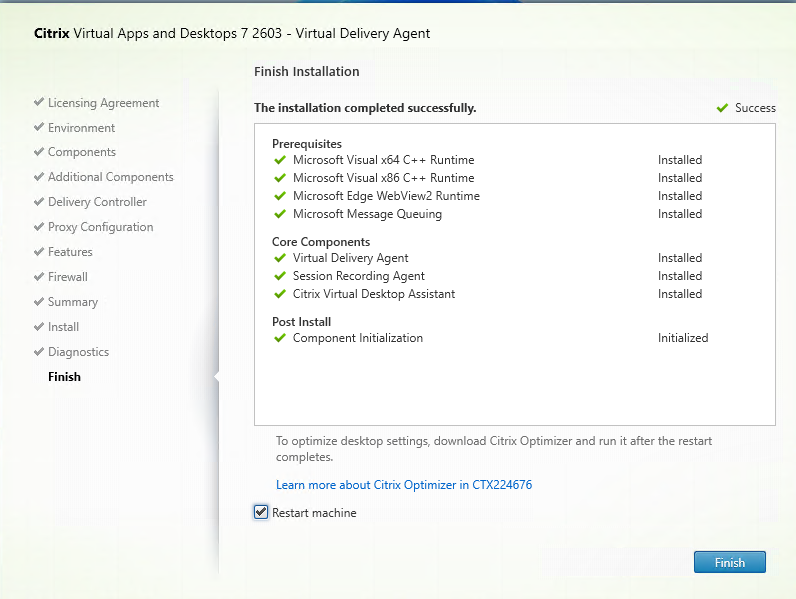
Task: Click the Prerequisites section heading
Action: (307, 144)
